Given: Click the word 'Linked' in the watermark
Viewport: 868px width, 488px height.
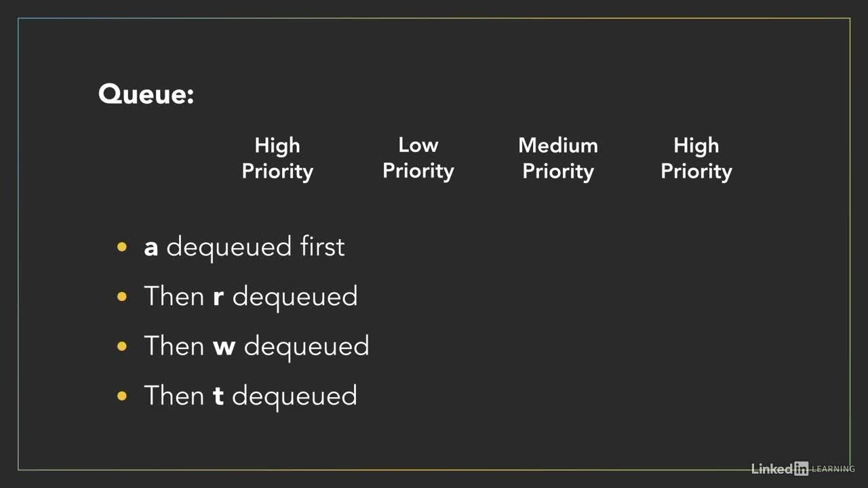Looking at the screenshot, I should (772, 468).
